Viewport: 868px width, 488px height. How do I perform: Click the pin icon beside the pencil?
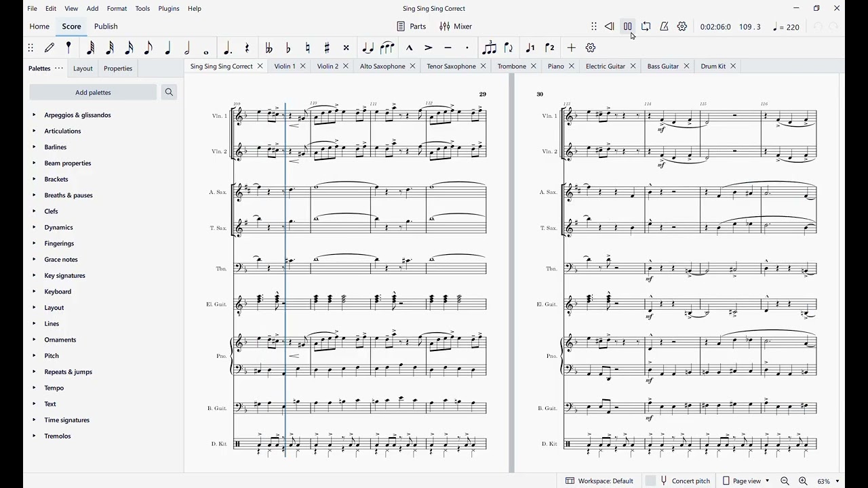pos(68,48)
